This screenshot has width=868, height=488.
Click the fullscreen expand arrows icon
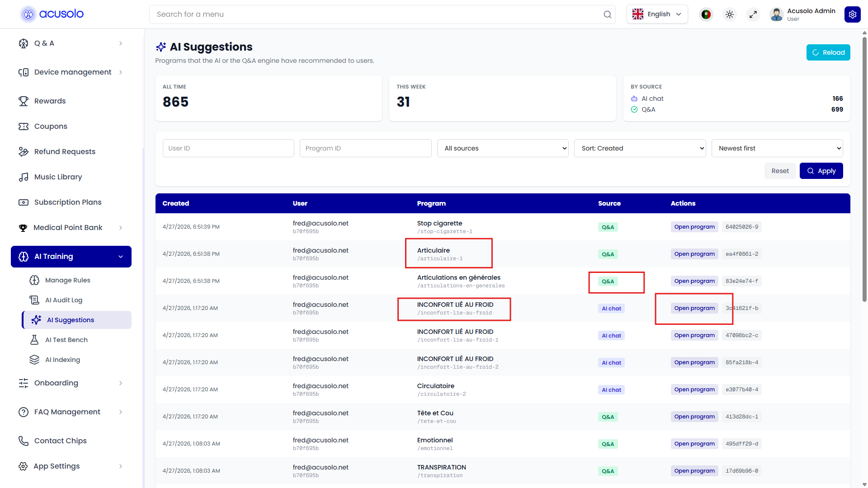(753, 14)
